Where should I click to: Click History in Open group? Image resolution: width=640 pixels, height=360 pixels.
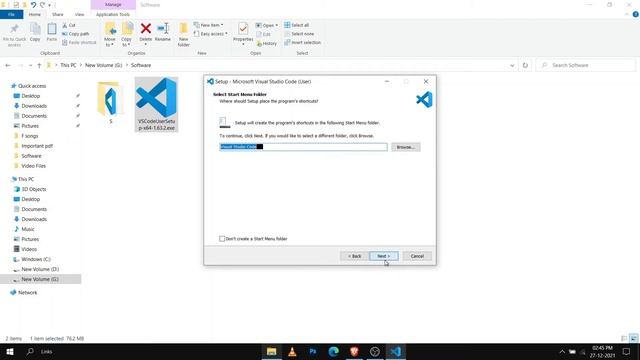[x=267, y=43]
